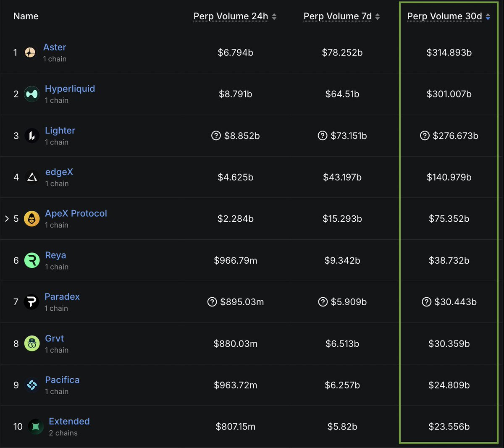This screenshot has width=504, height=448.
Task: Open the Paradex protocol link
Action: point(62,296)
